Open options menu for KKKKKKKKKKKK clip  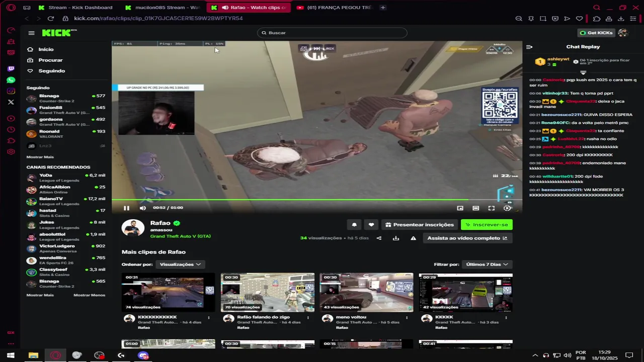point(209,318)
